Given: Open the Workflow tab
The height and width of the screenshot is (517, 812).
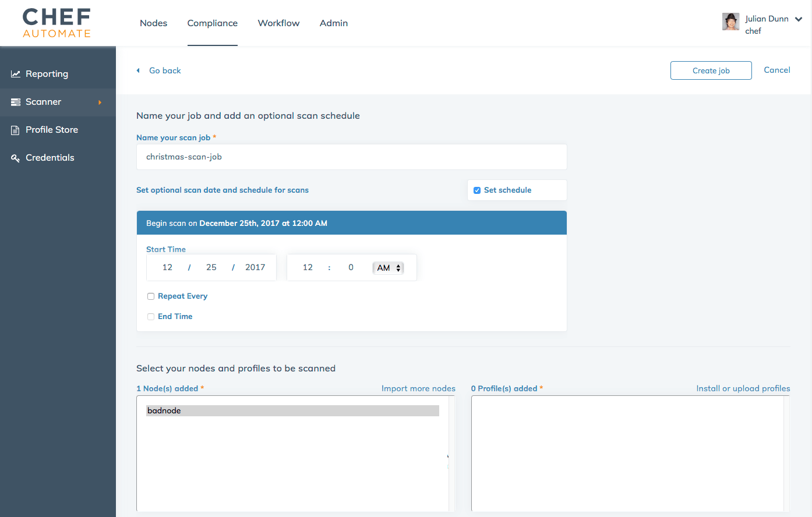Looking at the screenshot, I should click(278, 23).
